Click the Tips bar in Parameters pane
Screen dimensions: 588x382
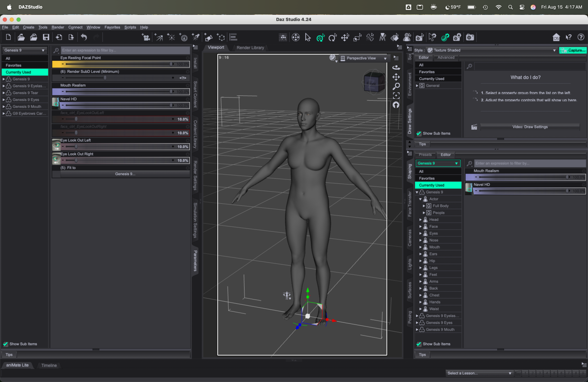point(96,355)
